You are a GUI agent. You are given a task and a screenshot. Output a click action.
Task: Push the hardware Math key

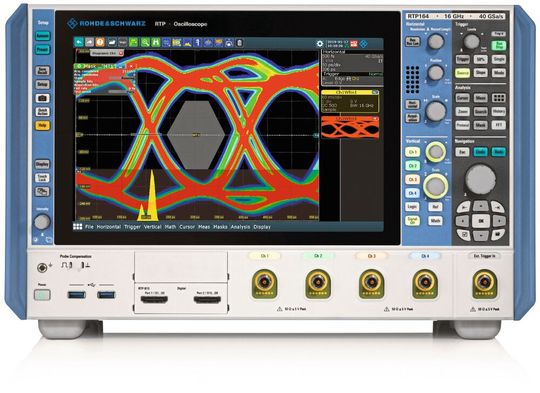click(x=435, y=221)
